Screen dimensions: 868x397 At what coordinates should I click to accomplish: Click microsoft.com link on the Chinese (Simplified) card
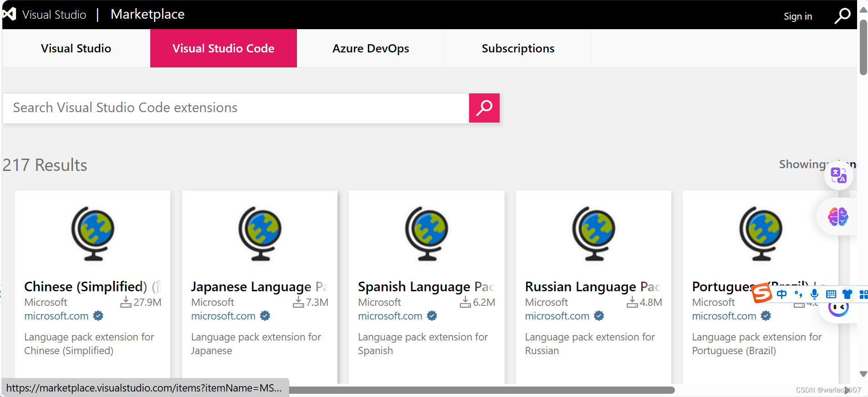[x=56, y=316]
